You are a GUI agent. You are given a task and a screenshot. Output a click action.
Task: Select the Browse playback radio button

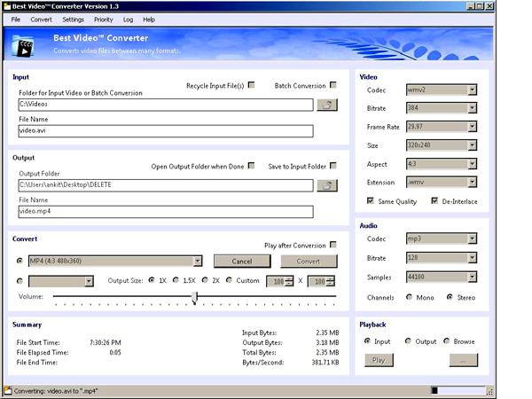(x=447, y=340)
